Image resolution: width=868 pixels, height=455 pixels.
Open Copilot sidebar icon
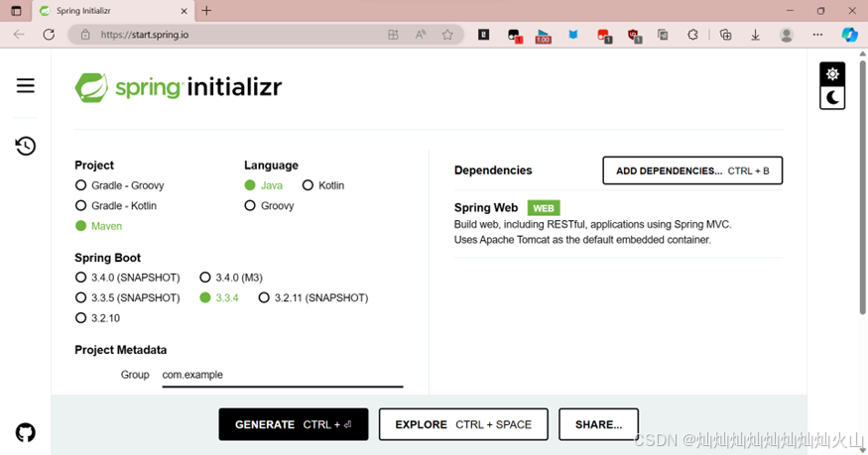coord(849,35)
